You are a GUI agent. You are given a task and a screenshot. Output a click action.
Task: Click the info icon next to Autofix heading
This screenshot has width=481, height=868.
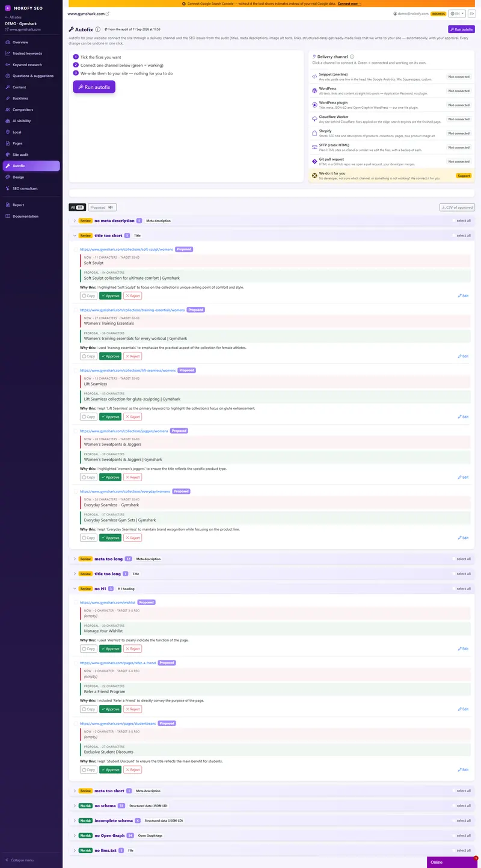pos(97,29)
